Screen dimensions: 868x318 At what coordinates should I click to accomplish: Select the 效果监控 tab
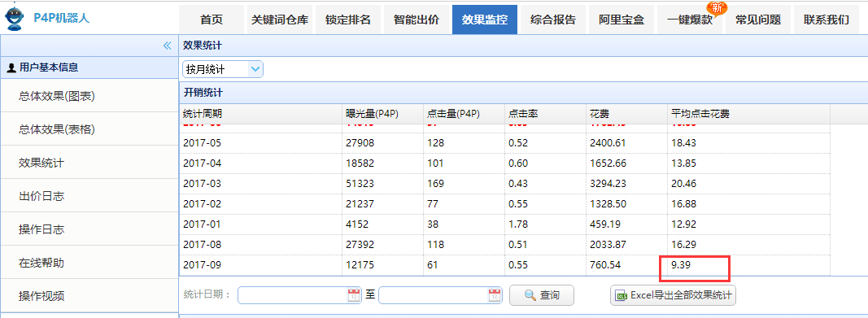click(485, 20)
